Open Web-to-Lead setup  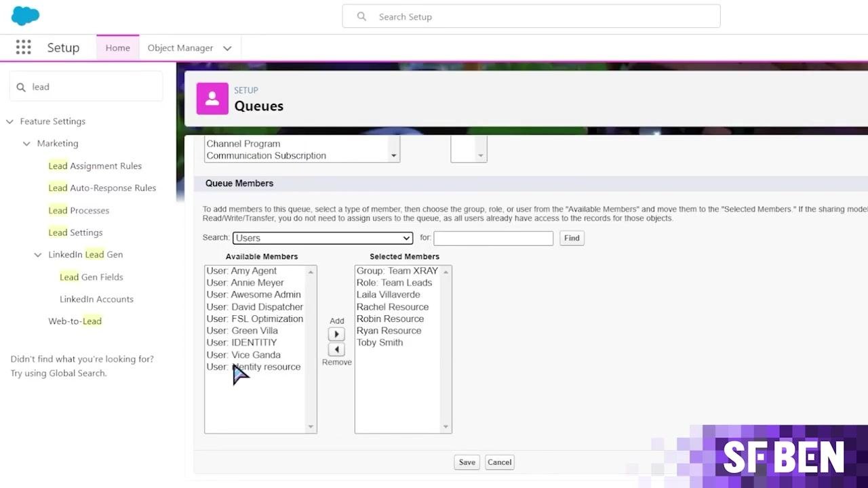coord(75,321)
